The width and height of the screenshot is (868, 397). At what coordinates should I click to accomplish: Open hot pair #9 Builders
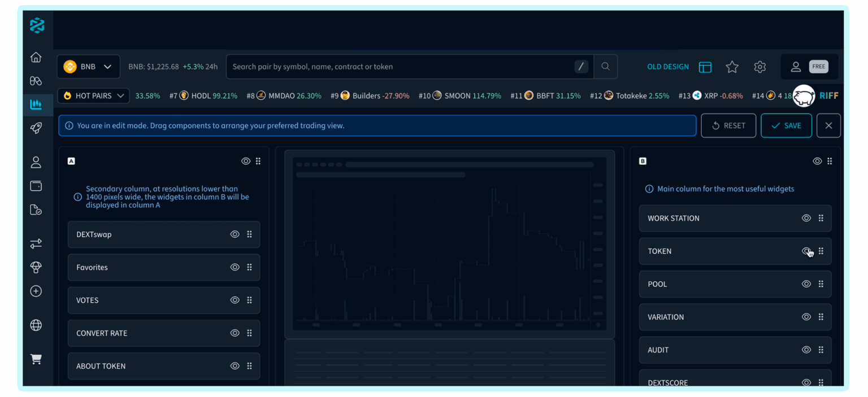(370, 96)
